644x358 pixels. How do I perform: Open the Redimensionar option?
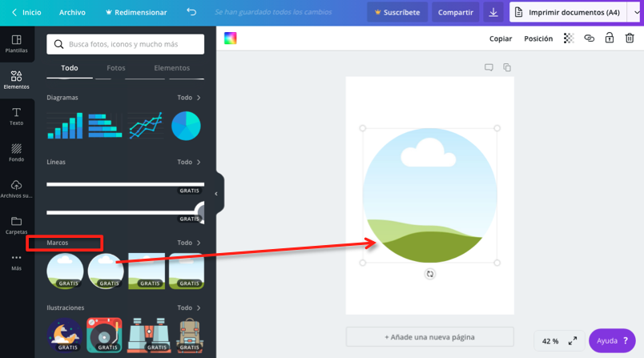tap(136, 12)
